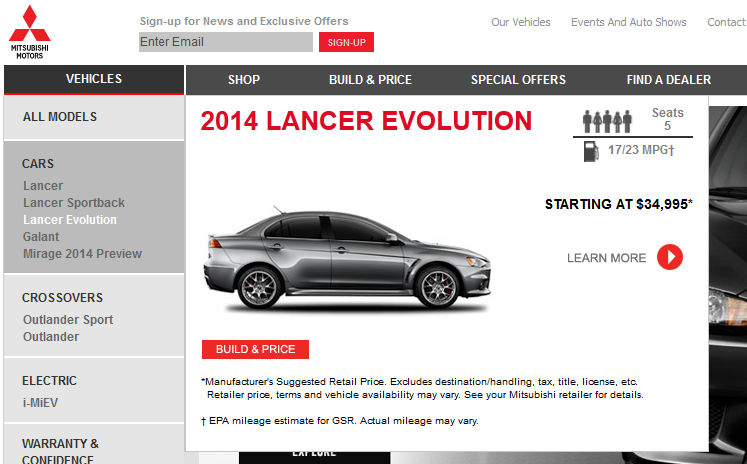
Task: Click the background car headlight photo
Action: [727, 307]
